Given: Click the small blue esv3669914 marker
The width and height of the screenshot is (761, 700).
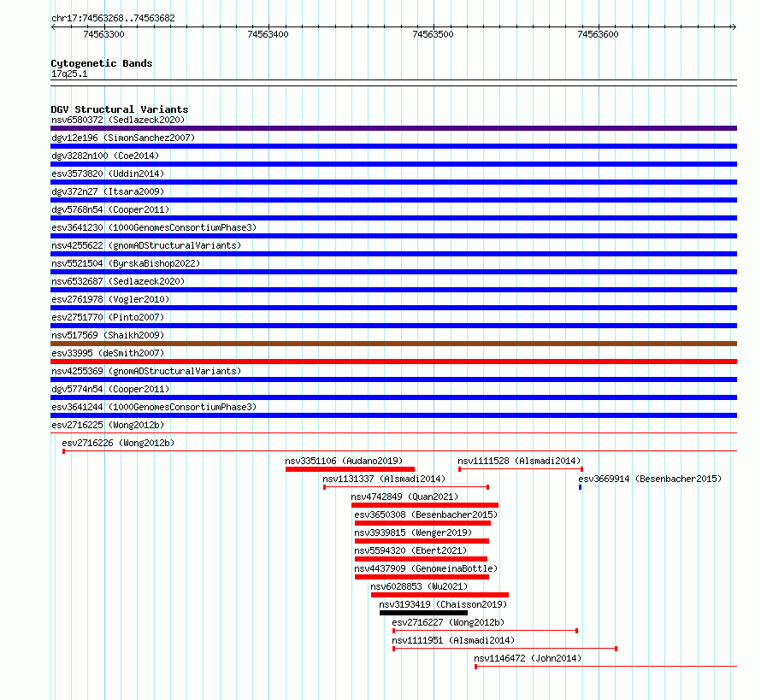Looking at the screenshot, I should coord(580,487).
